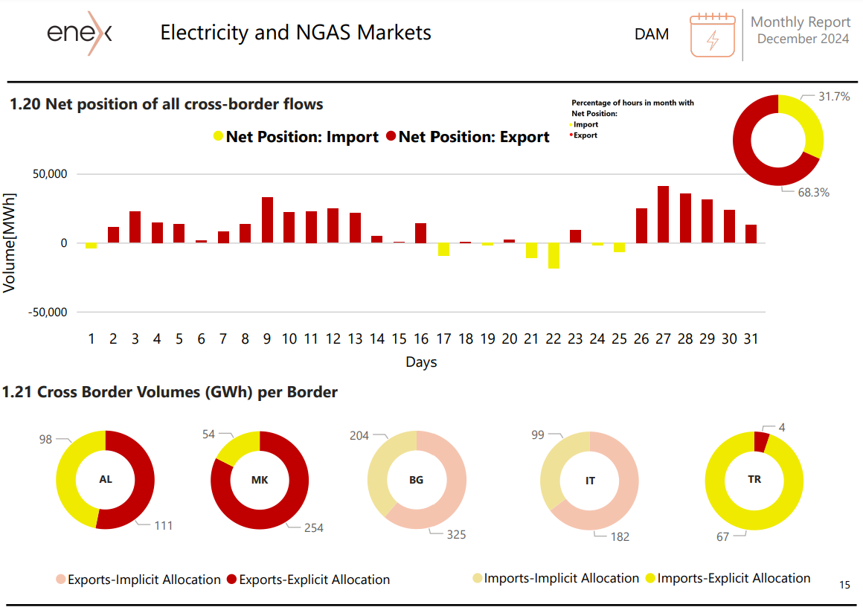Click the calendar lightning bolt icon
Image resolution: width=863 pixels, height=616 pixels.
click(713, 35)
